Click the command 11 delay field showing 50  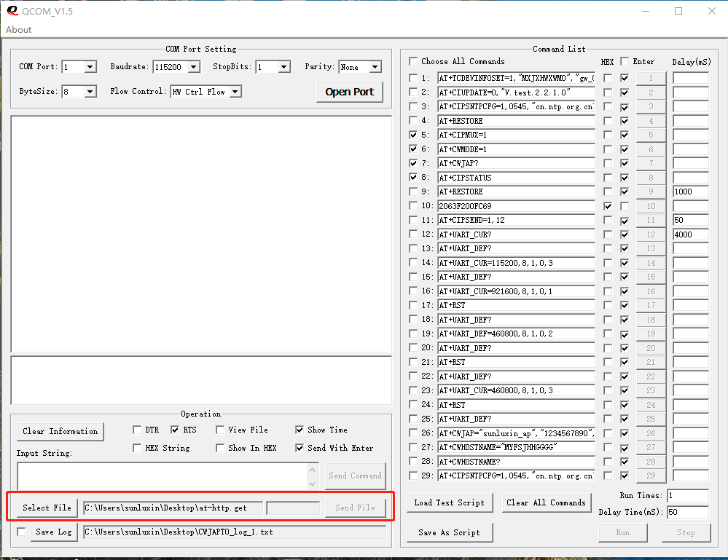(x=691, y=220)
